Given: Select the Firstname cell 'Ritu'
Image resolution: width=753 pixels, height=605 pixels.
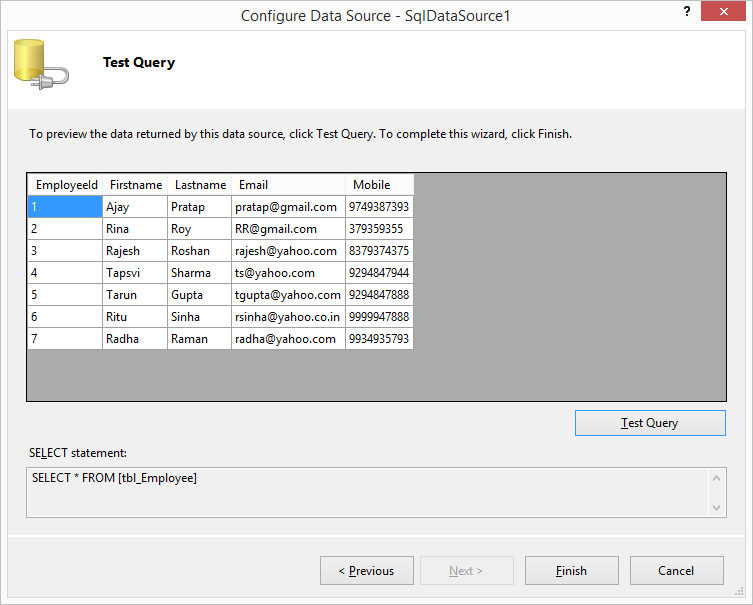Looking at the screenshot, I should (x=135, y=317).
